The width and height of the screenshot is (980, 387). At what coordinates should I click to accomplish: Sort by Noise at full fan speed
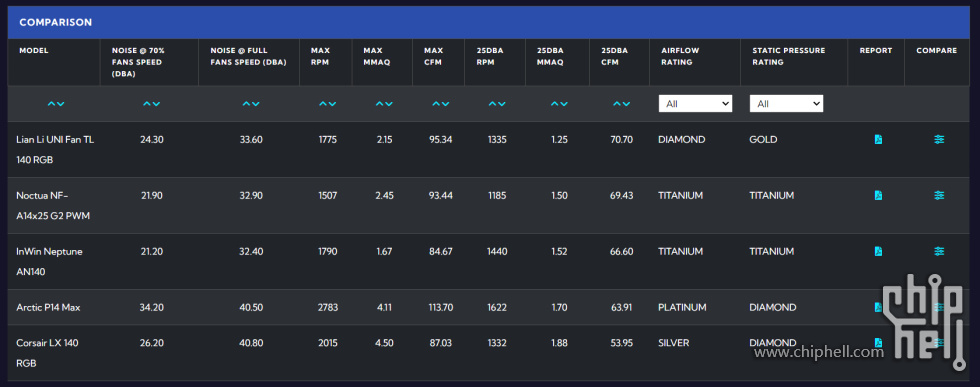click(x=251, y=104)
